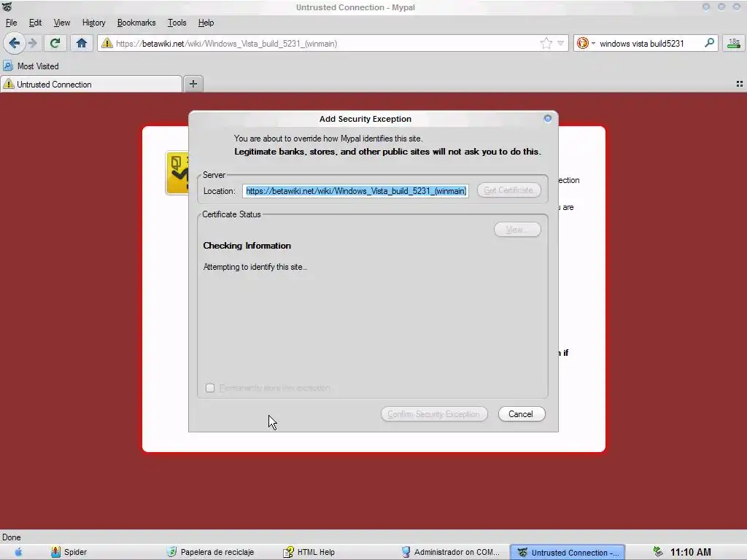The image size is (747, 560).
Task: Switch to Administrador on COM taskbar item
Action: point(451,552)
